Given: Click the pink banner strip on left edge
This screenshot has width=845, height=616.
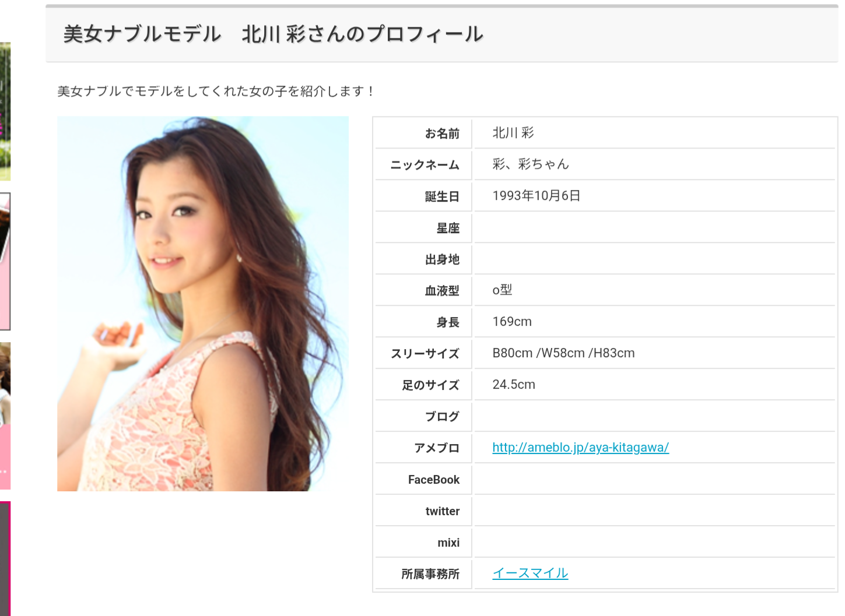Looking at the screenshot, I should click(x=5, y=457).
